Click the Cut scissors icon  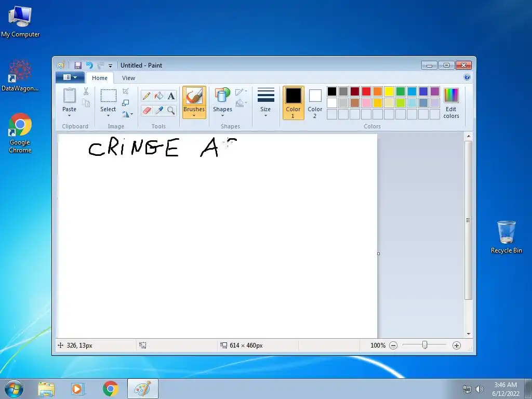coord(86,91)
